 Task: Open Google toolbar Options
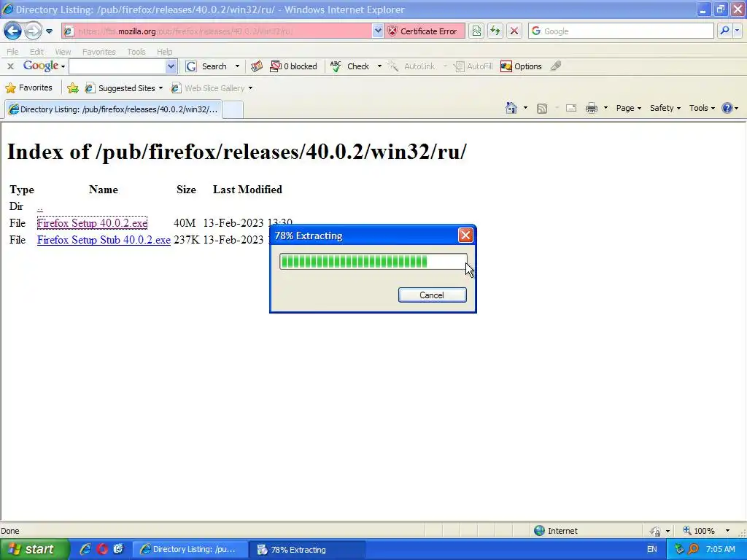(521, 66)
